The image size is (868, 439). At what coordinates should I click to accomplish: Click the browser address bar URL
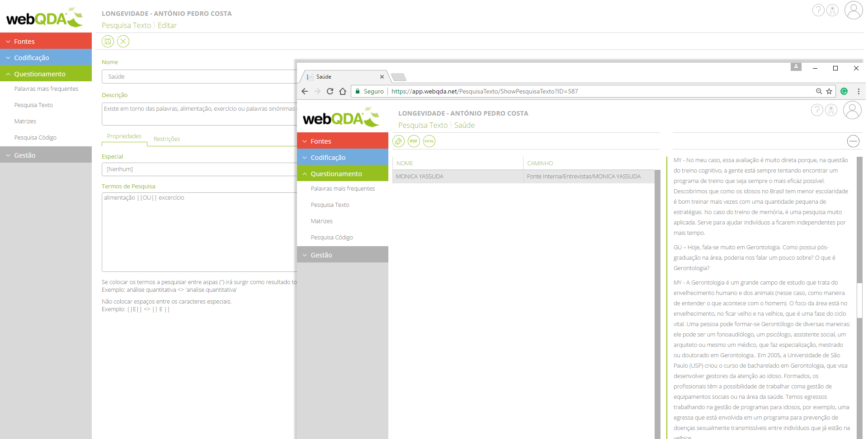pos(485,91)
